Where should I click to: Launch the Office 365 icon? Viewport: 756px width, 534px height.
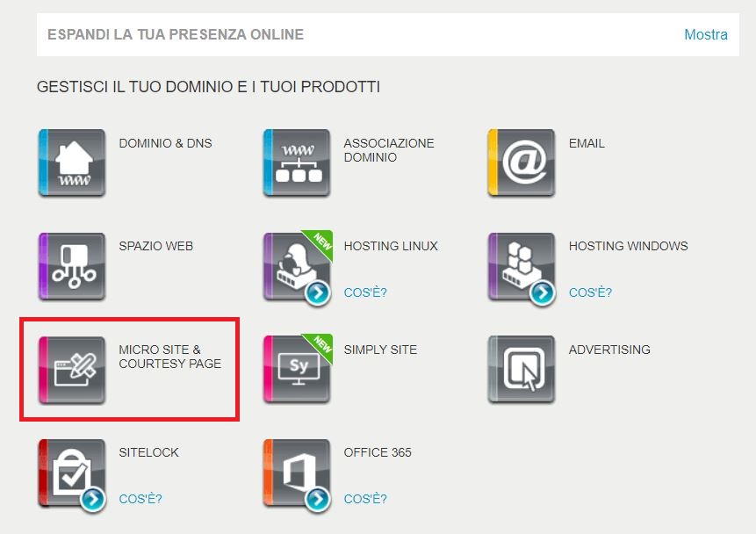(297, 473)
